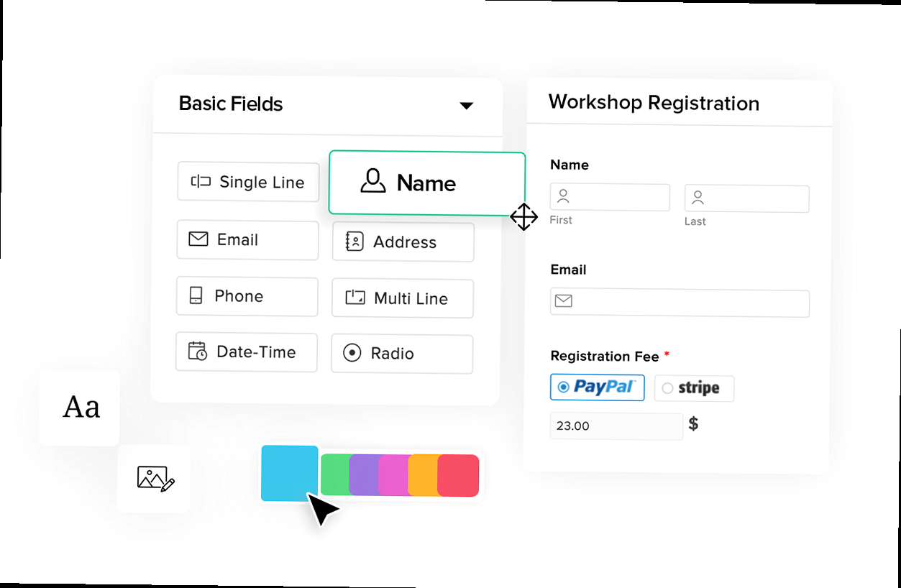Viewport: 901px width, 588px height.
Task: Pick the Address field tile
Action: (x=403, y=242)
